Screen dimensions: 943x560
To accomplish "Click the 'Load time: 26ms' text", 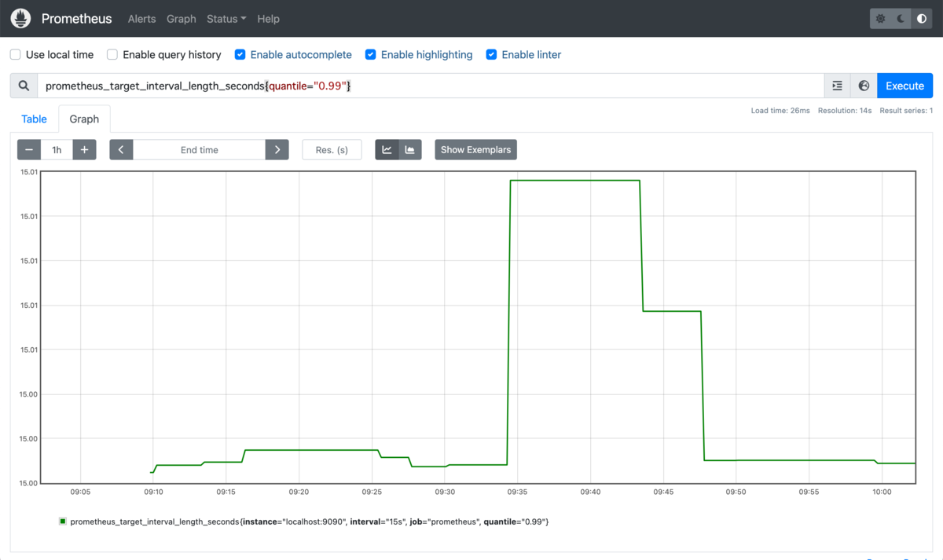I will (x=780, y=111).
